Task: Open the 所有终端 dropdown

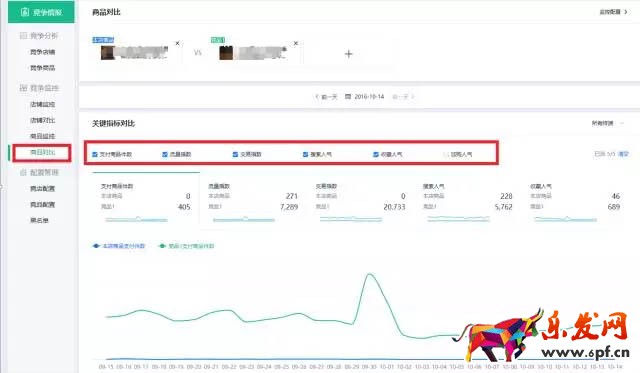Action: pyautogui.click(x=608, y=123)
